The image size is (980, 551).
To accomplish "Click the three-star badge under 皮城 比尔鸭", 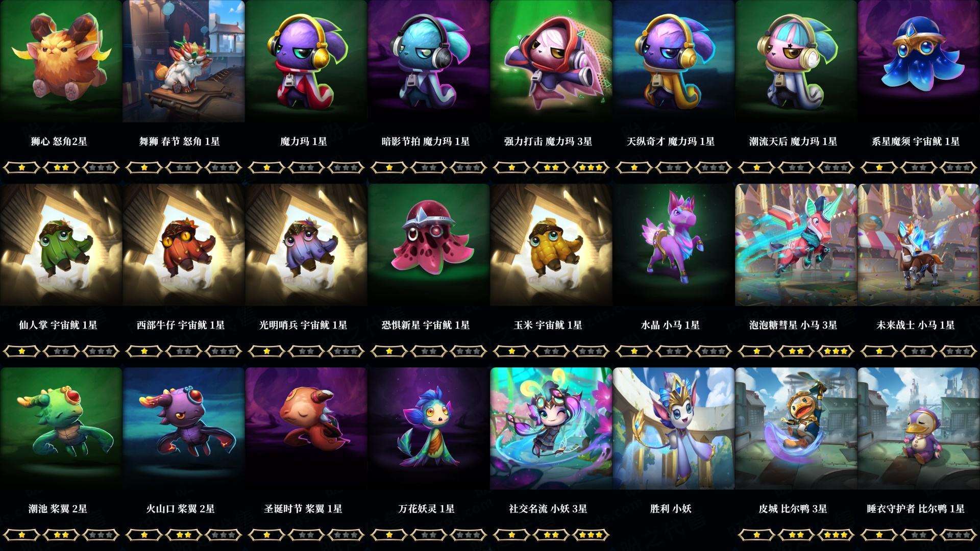I will tap(836, 534).
